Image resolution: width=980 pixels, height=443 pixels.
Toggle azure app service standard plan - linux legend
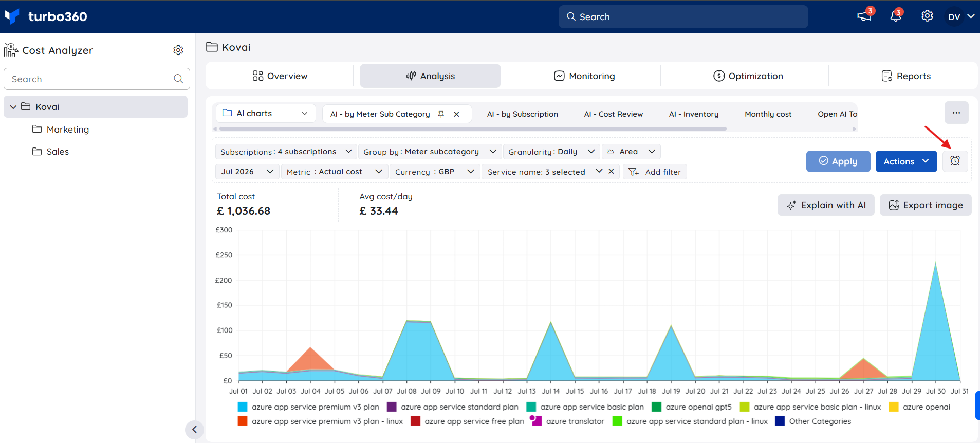[x=690, y=421]
